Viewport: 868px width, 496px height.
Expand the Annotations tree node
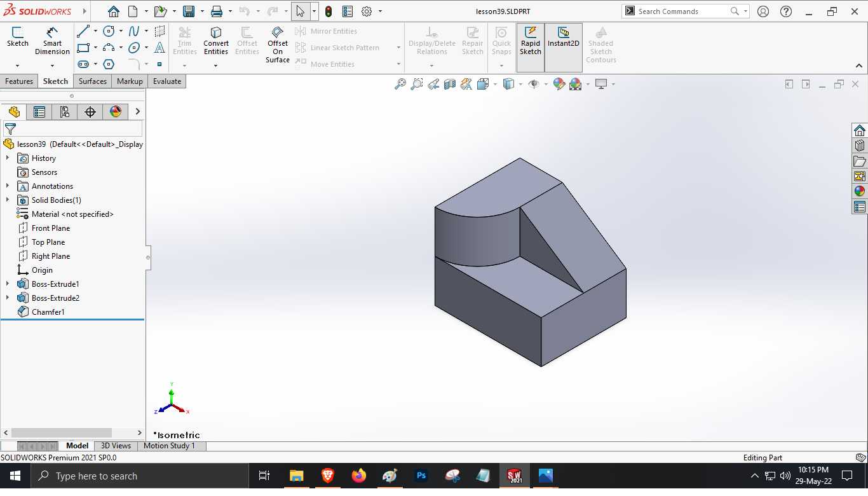pos(8,186)
